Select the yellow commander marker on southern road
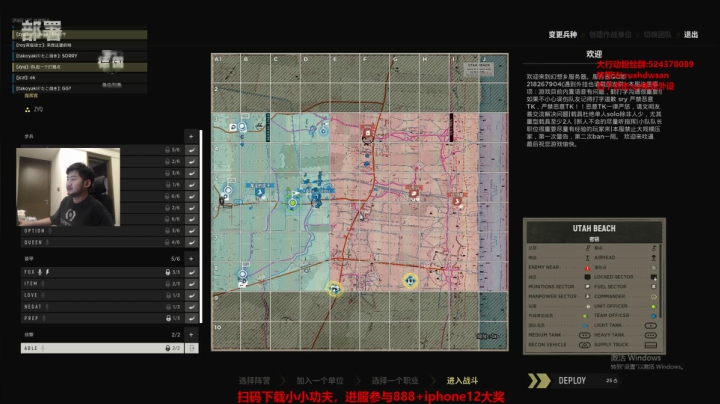720x404 pixels. (334, 289)
